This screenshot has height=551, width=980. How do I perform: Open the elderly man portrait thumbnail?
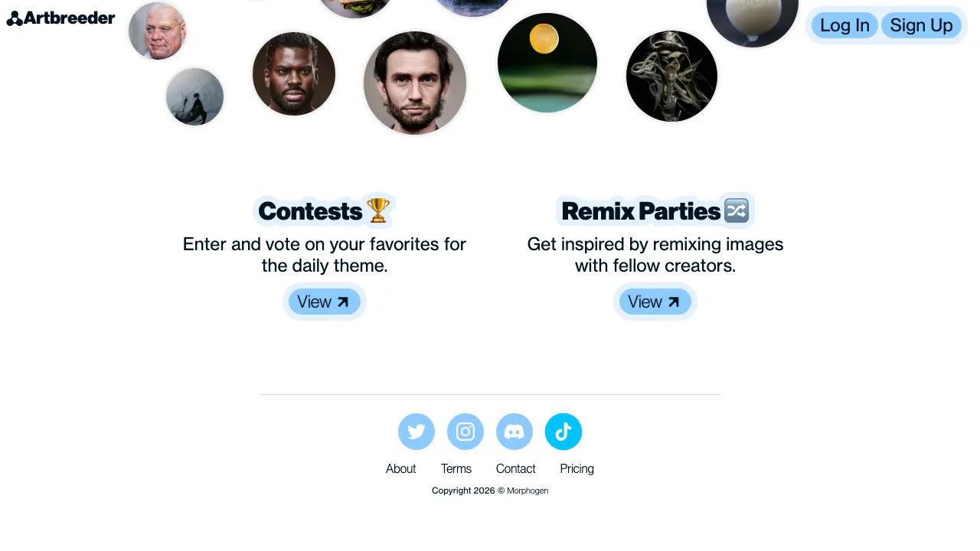pyautogui.click(x=157, y=31)
